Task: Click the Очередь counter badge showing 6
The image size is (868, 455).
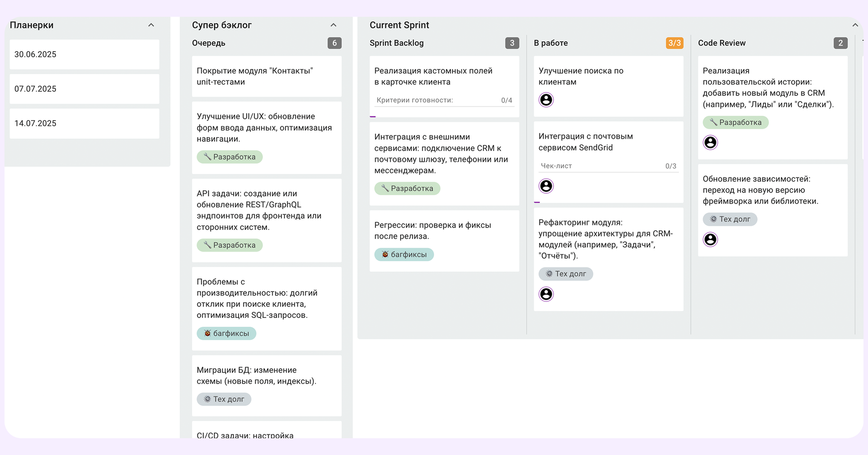Action: pos(334,43)
